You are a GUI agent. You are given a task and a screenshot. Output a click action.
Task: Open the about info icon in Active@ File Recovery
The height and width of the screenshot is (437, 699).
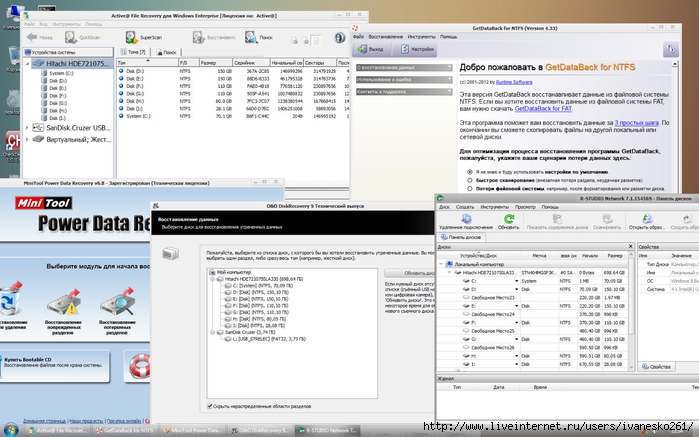340,37
